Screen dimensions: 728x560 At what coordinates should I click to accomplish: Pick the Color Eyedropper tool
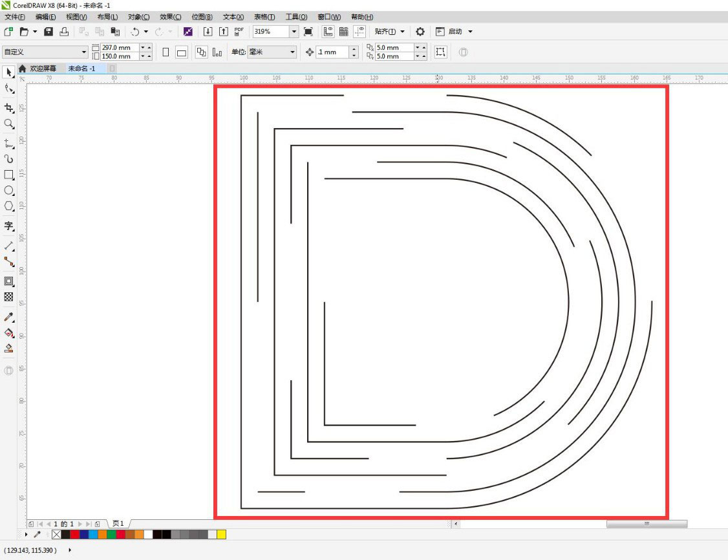[x=8, y=317]
